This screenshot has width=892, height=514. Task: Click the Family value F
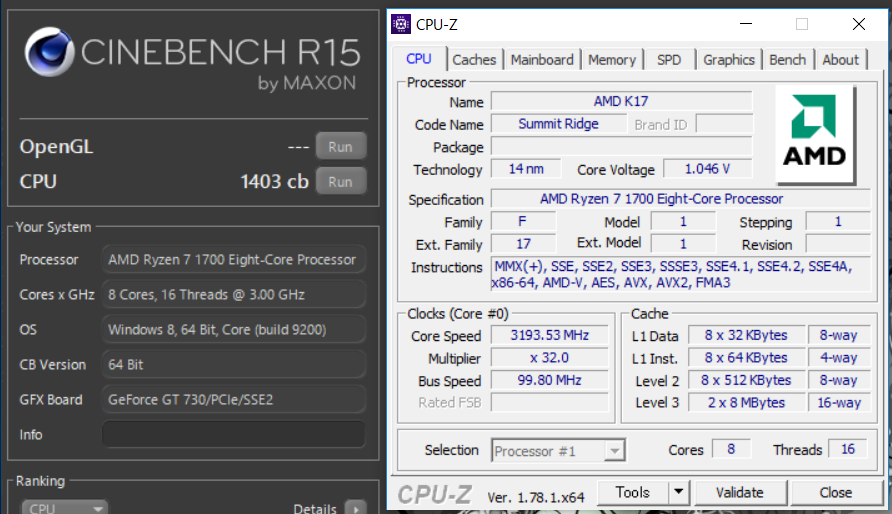[x=523, y=221]
